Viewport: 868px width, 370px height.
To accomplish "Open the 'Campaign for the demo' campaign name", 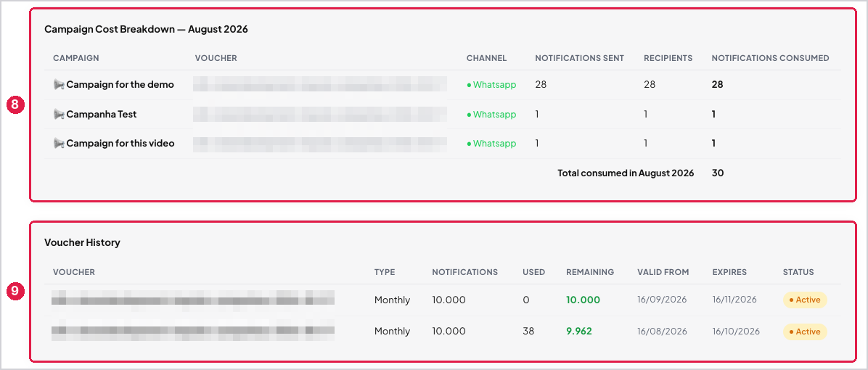I will coord(120,85).
